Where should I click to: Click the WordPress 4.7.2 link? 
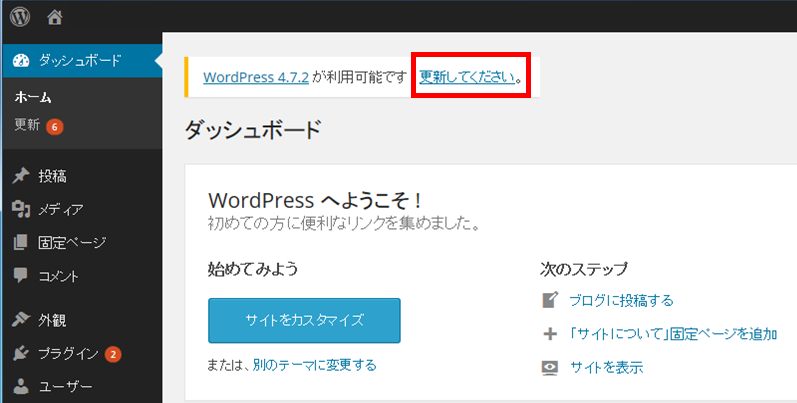pos(256,77)
